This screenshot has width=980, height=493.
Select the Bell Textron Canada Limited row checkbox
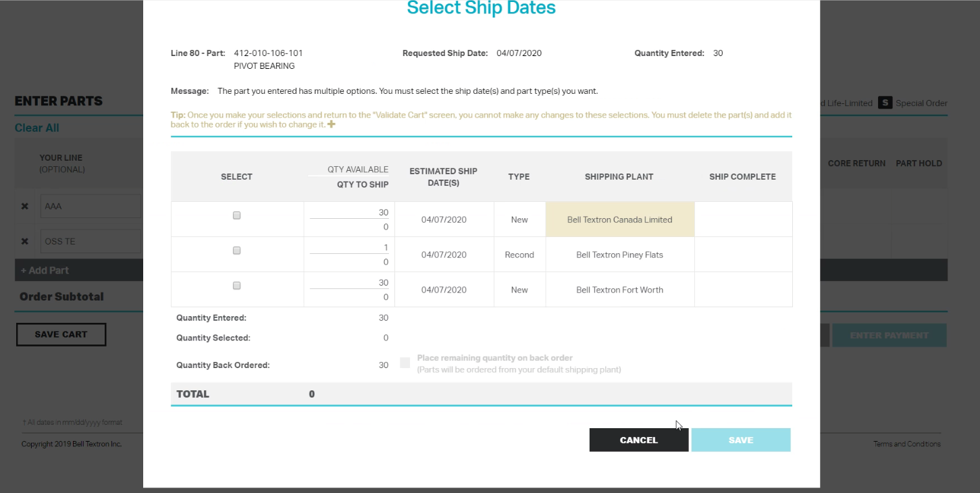[236, 215]
